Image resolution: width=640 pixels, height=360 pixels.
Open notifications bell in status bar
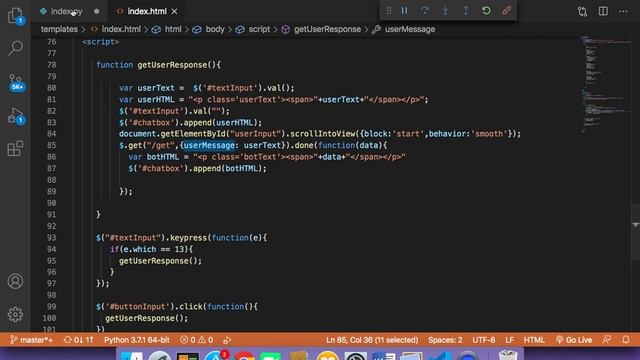tap(626, 340)
